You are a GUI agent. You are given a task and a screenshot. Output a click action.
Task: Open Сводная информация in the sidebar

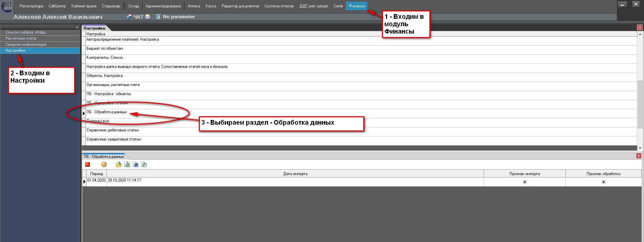(x=25, y=44)
